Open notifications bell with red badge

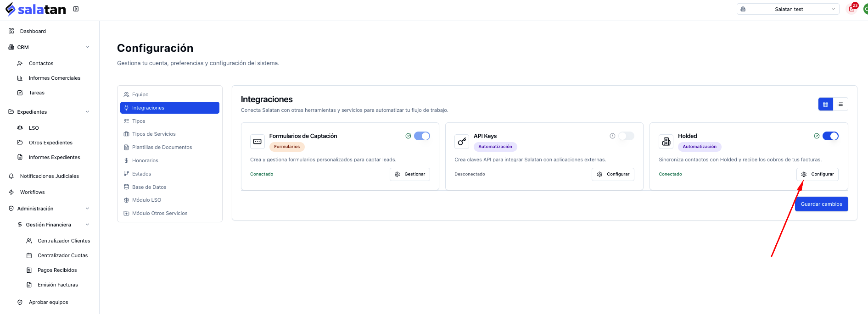(852, 9)
